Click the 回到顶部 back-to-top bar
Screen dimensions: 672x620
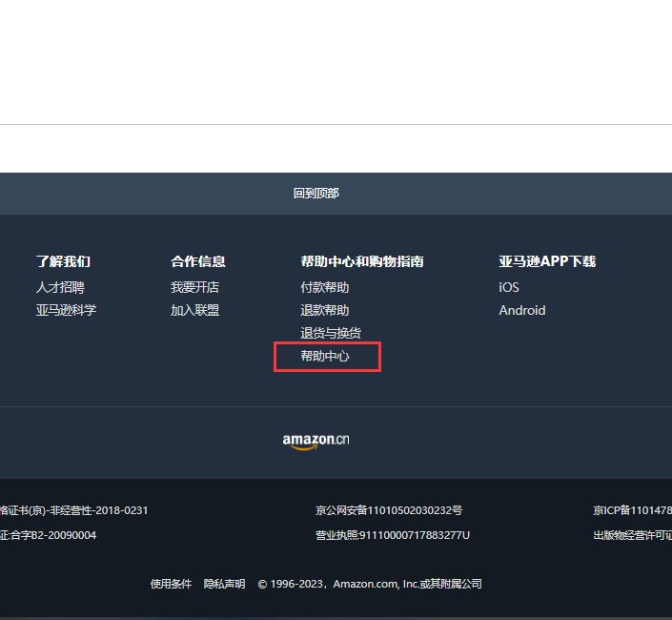pos(336,194)
